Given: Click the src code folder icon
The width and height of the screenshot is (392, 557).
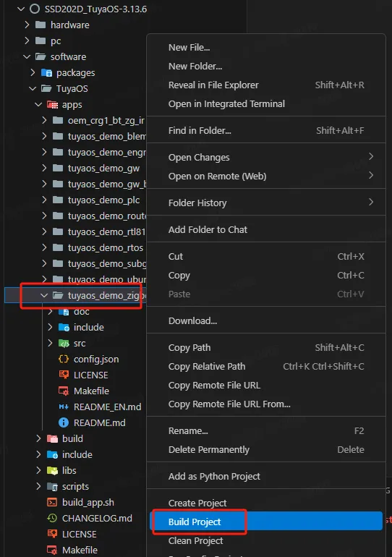Looking at the screenshot, I should [64, 344].
